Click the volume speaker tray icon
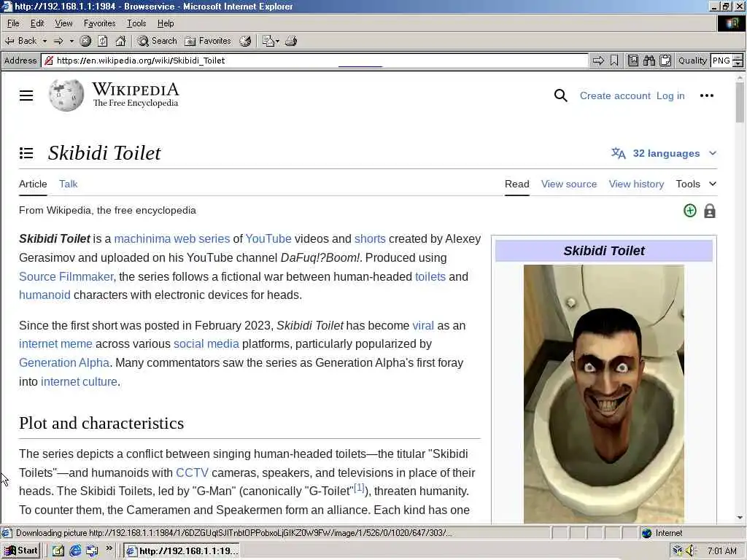 point(691,551)
